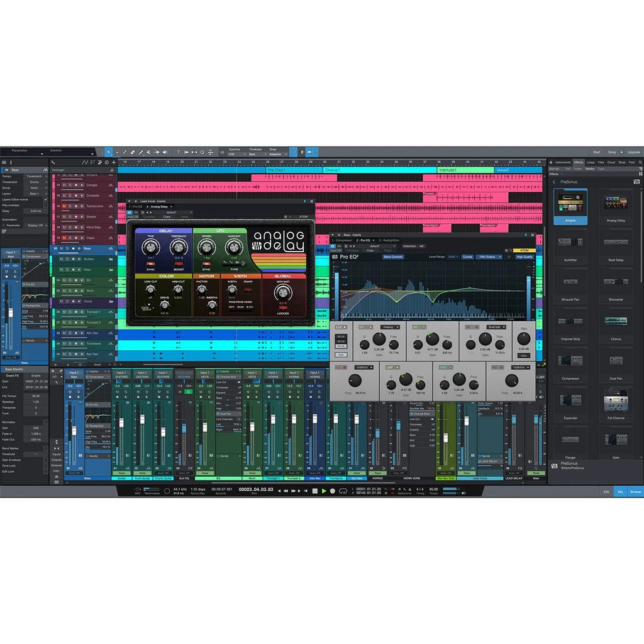Click the Mix button at bottom right
Viewport: 644px width, 644px height.
(x=620, y=492)
